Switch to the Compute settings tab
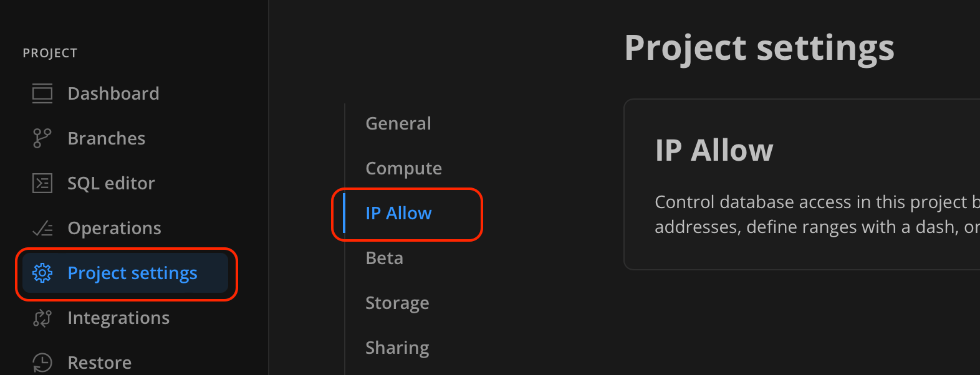This screenshot has width=980, height=375. coord(403,168)
